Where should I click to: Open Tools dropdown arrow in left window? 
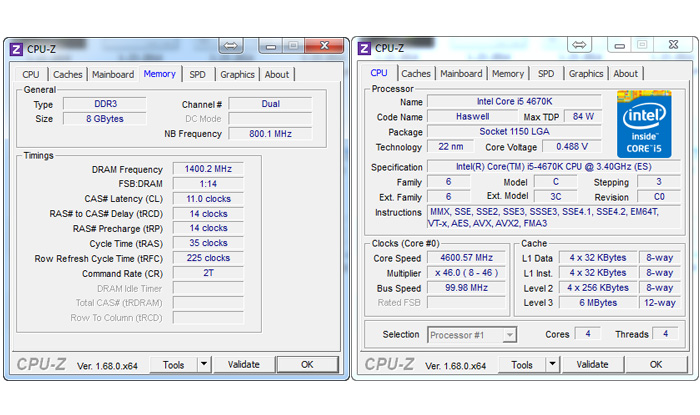(x=204, y=364)
